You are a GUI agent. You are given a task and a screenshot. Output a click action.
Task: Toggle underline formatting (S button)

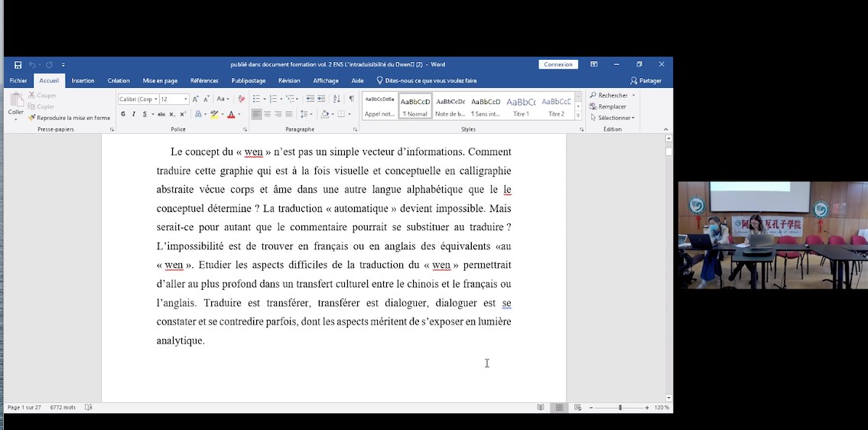pyautogui.click(x=145, y=114)
